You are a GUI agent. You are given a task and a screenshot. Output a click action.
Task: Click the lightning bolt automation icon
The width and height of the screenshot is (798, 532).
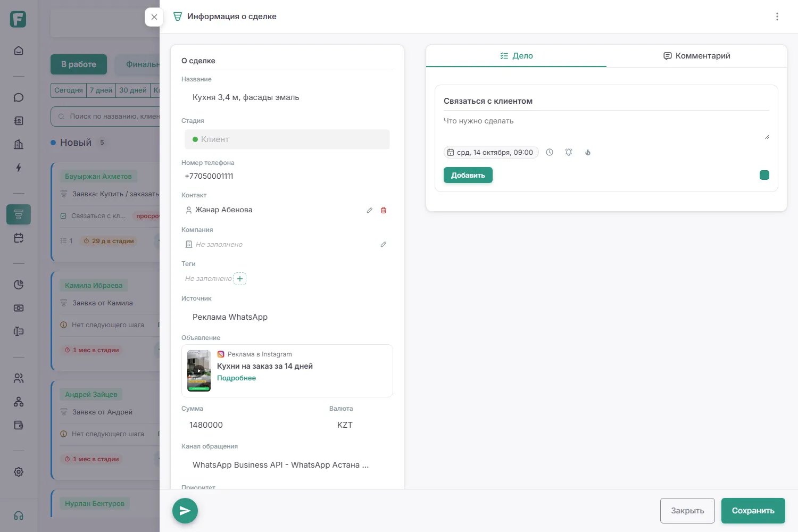[x=19, y=168]
